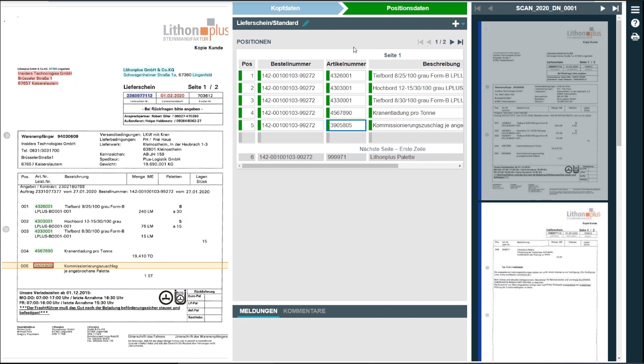Jump to last scan document

click(616, 8)
